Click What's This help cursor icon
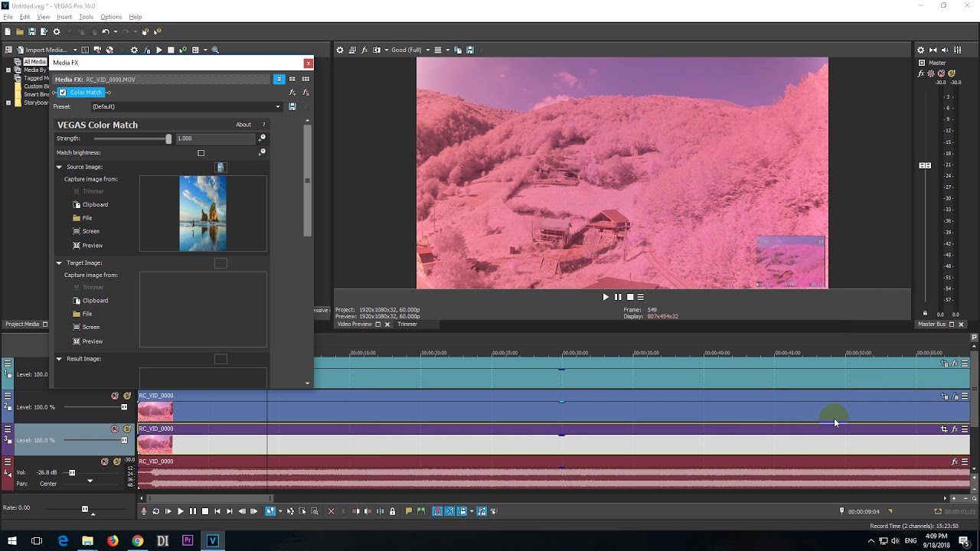This screenshot has width=980, height=551. click(157, 31)
